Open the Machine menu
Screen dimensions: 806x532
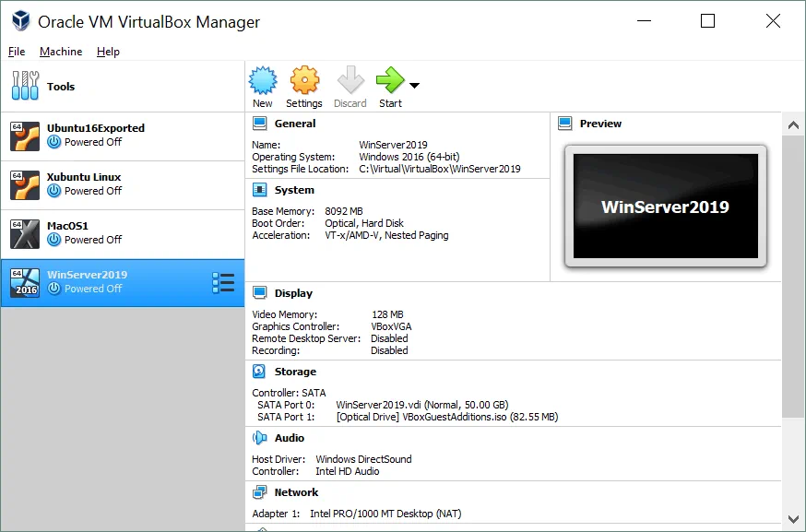click(x=61, y=52)
